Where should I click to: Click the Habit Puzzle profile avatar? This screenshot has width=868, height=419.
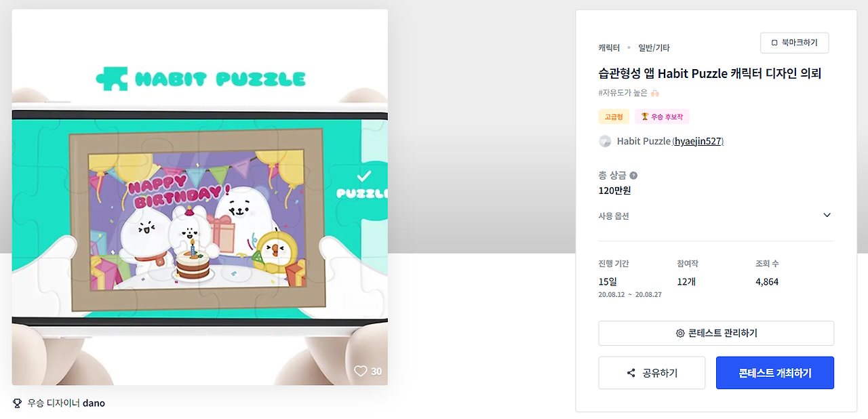[x=605, y=141]
